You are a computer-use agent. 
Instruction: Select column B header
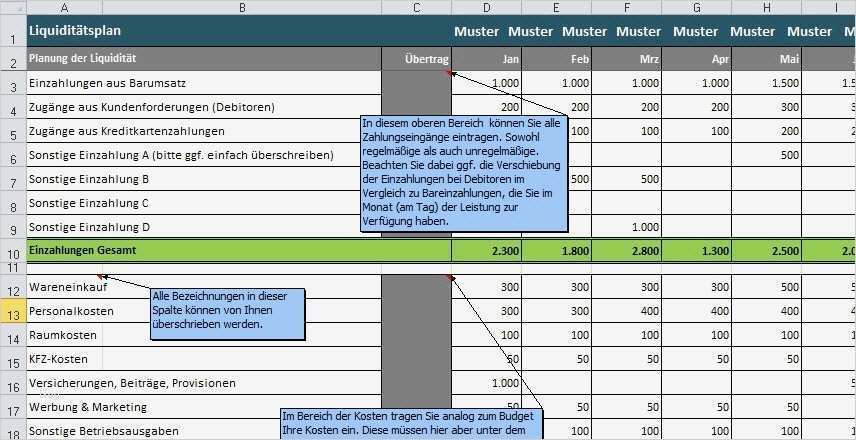(242, 7)
